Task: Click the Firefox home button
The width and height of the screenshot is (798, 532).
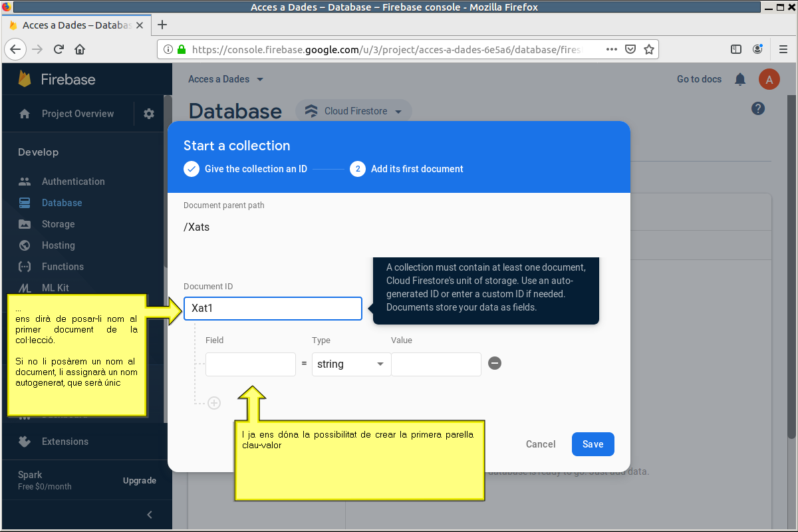Action: coord(80,49)
